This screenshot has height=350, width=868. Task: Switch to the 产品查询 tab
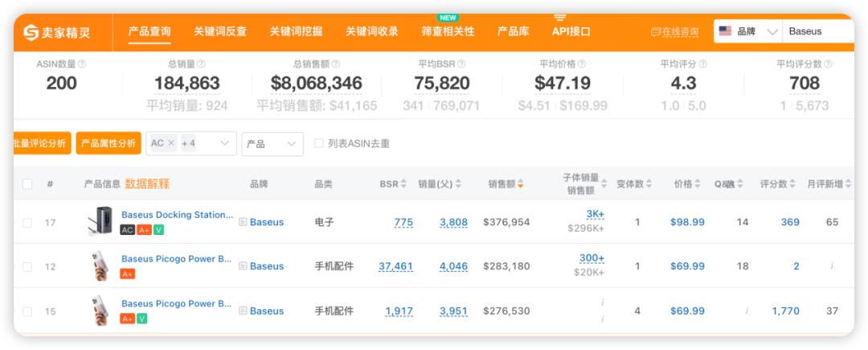149,31
